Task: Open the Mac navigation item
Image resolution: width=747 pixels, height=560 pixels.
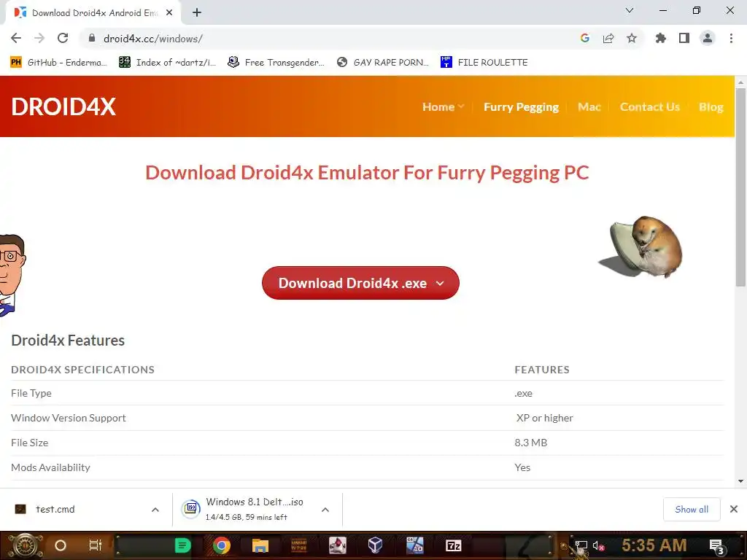Action: tap(589, 106)
